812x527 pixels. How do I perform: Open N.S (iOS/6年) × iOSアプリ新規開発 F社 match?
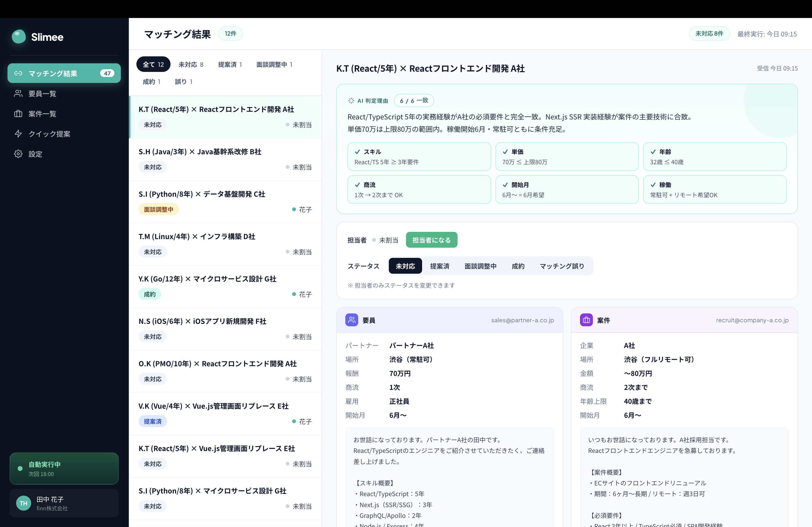click(226, 329)
